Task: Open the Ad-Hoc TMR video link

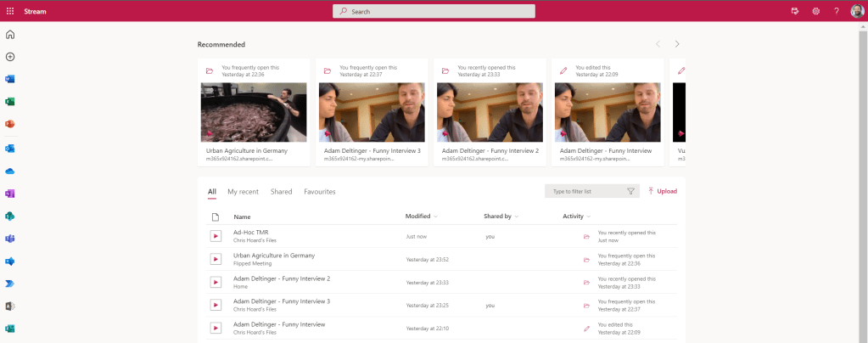Action: pyautogui.click(x=251, y=232)
